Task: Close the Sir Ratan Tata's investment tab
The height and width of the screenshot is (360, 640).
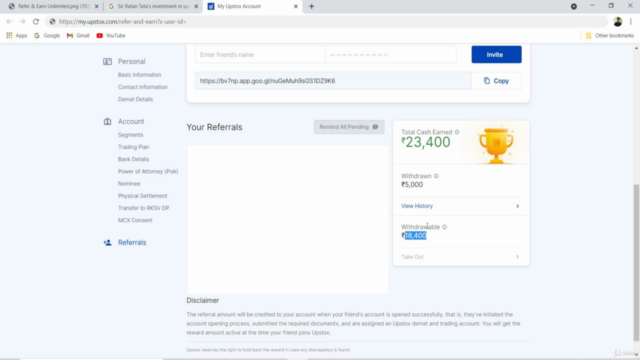Action: pyautogui.click(x=196, y=6)
